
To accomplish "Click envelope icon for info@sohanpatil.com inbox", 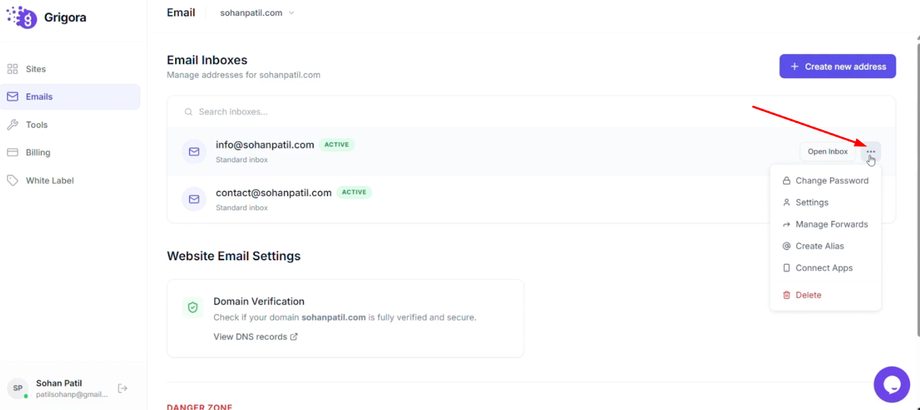I will pos(194,152).
